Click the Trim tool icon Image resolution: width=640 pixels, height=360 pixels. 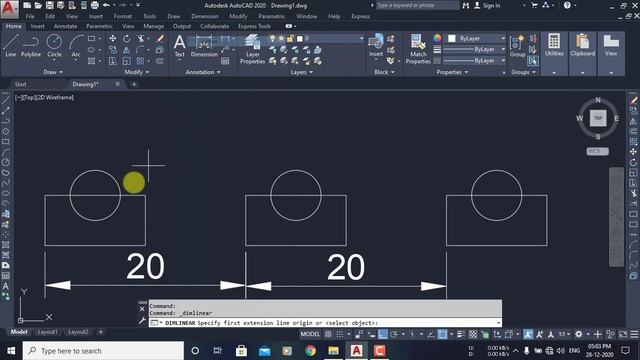point(140,38)
